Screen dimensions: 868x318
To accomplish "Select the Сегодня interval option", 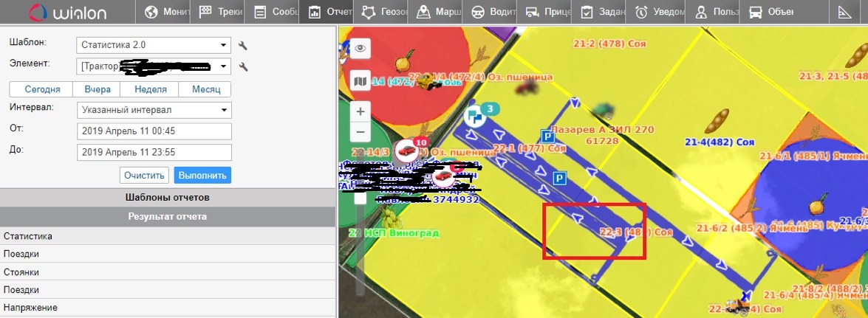I will [x=40, y=89].
